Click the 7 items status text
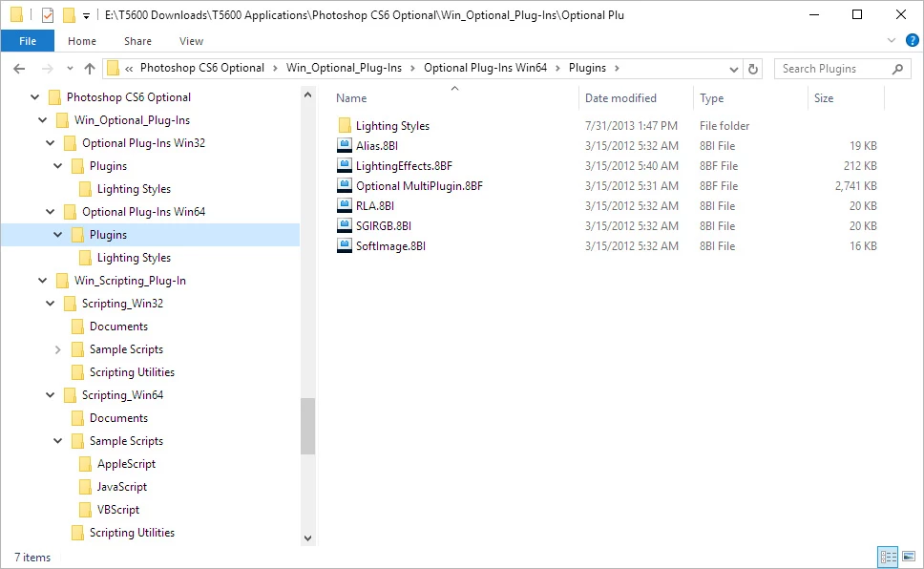 [x=32, y=558]
